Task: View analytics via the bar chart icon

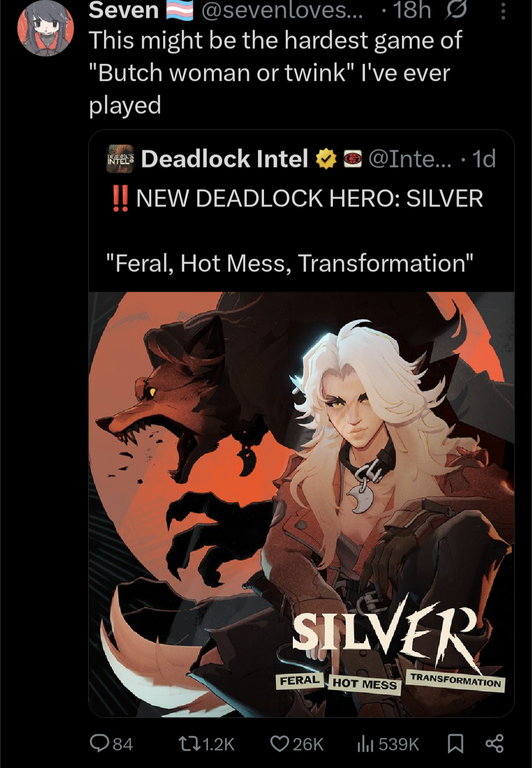Action: point(365,743)
